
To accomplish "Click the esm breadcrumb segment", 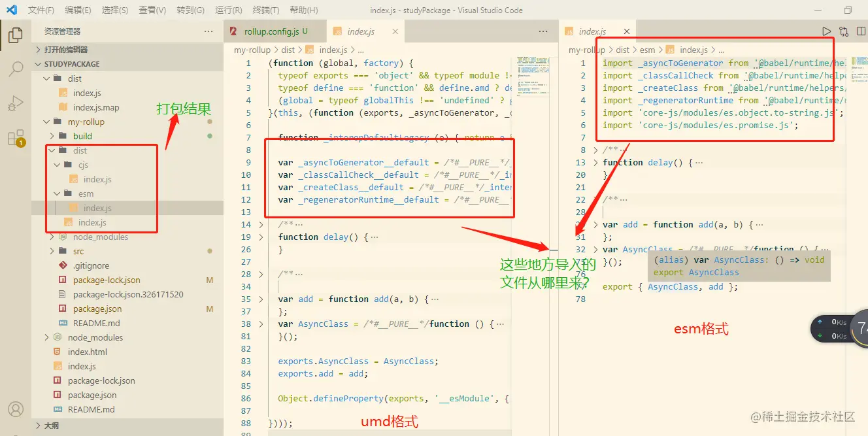I will 646,50.
